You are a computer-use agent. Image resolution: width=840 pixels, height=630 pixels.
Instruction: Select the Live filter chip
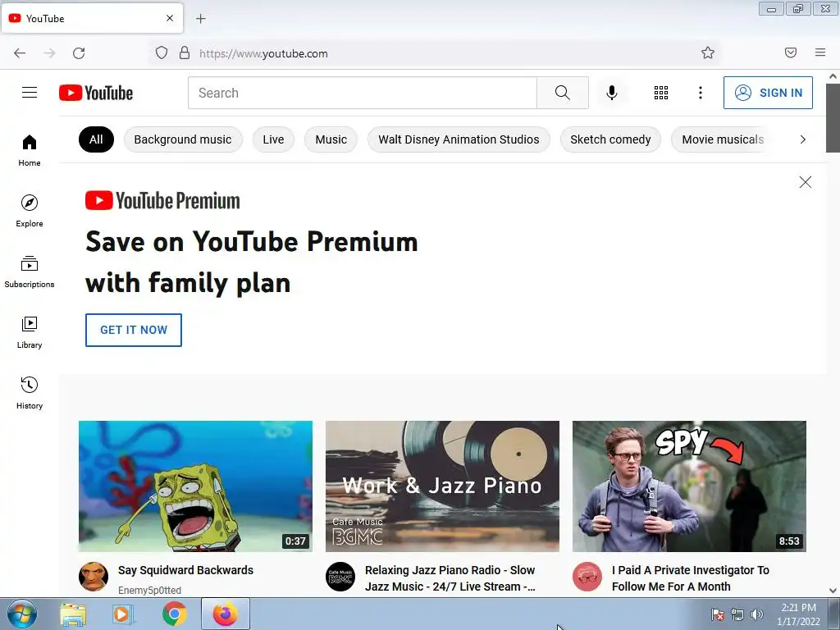(273, 139)
